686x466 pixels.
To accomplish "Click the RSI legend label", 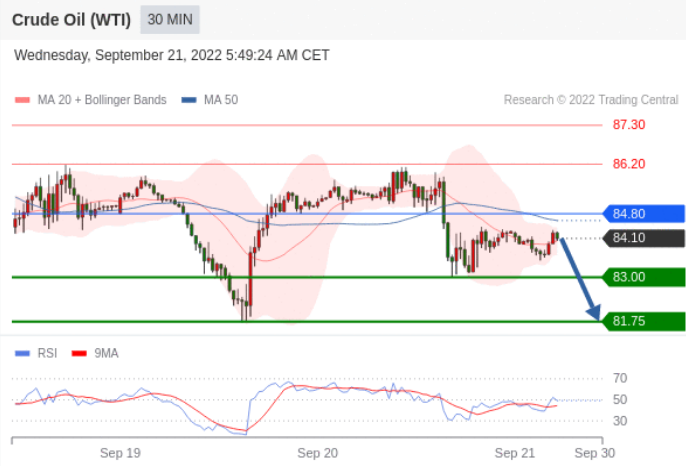I will [47, 353].
